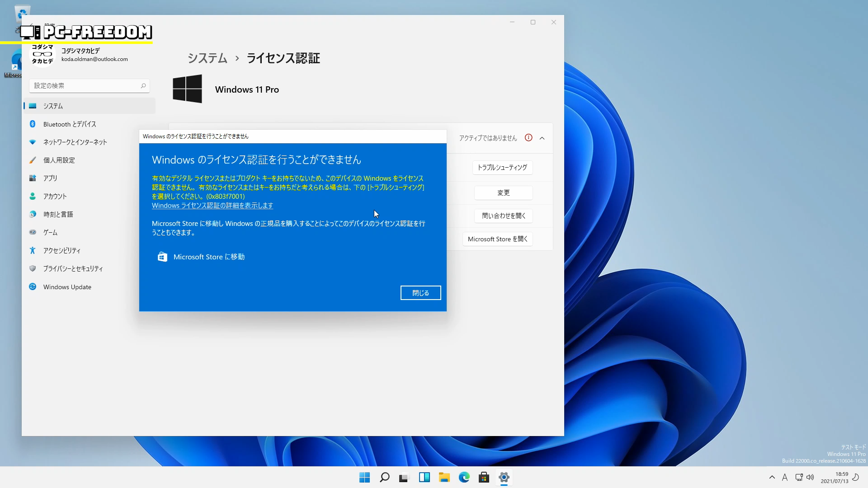Image resolution: width=868 pixels, height=488 pixels.
Task: Open Windows Update from the sidebar
Action: click(x=67, y=287)
